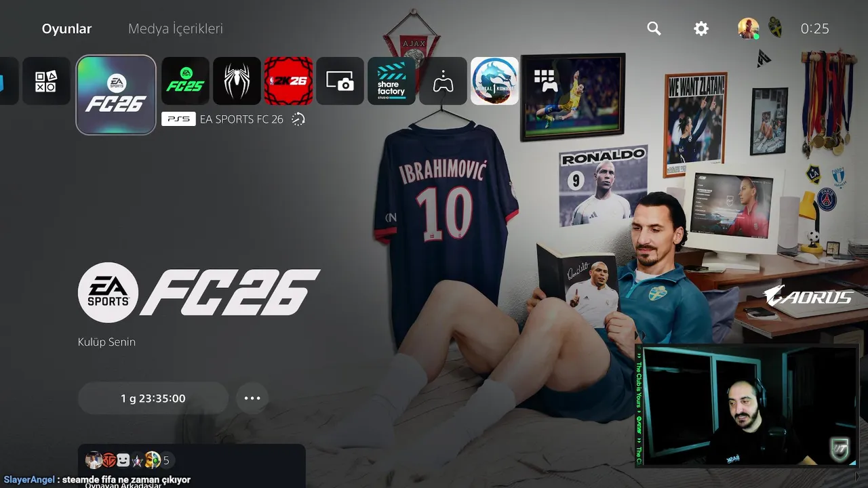This screenshot has width=868, height=488.
Task: Open the controller accessories tile
Action: (443, 81)
